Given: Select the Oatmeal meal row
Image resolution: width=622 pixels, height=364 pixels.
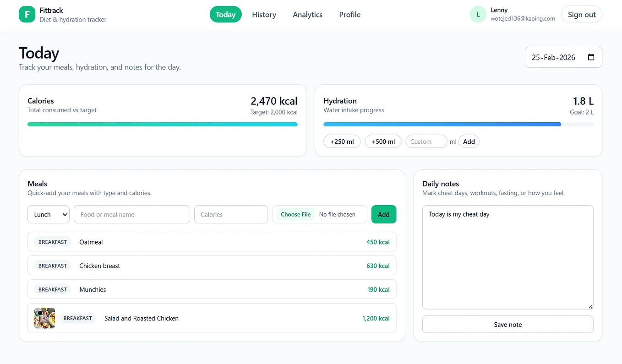Looking at the screenshot, I should coord(212,242).
